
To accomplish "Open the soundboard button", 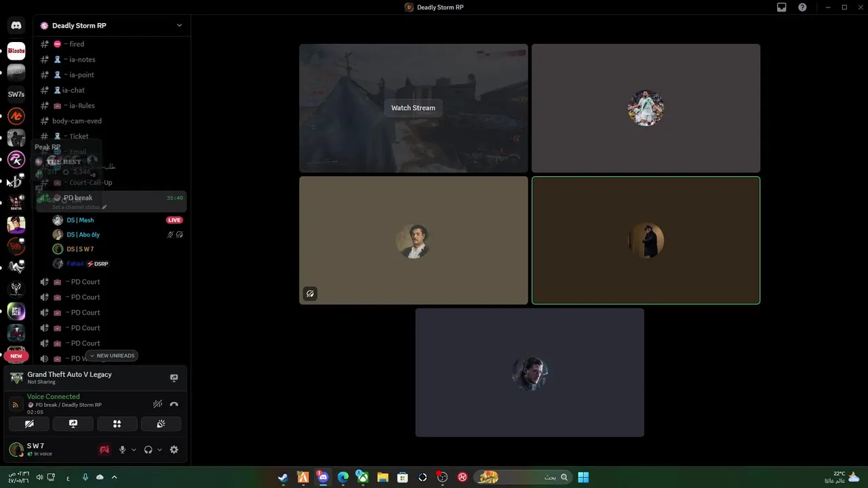I will [x=161, y=424].
